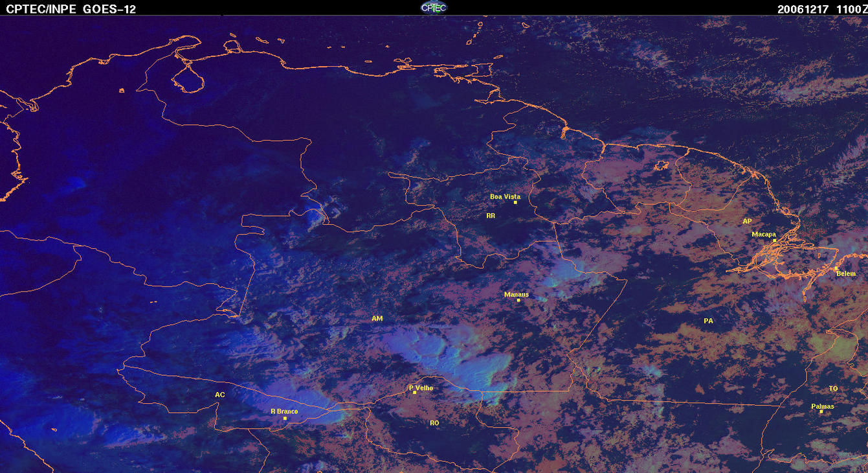
Task: Click the CPTEC/INPE GOES-12 header text
Action: [x=71, y=9]
